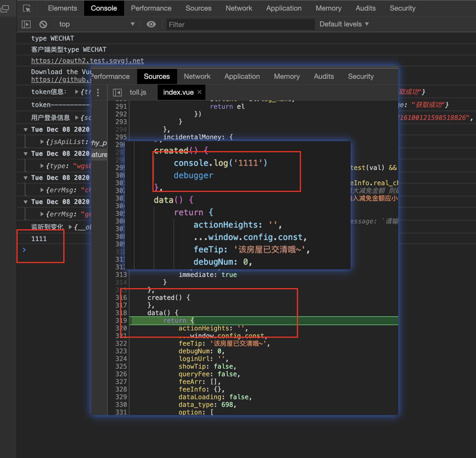476x458 pixels.
Task: Click into the console Filter field
Action: (x=240, y=25)
